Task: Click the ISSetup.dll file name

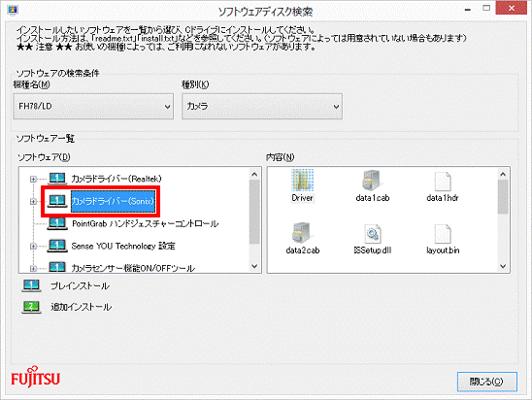Action: click(373, 250)
